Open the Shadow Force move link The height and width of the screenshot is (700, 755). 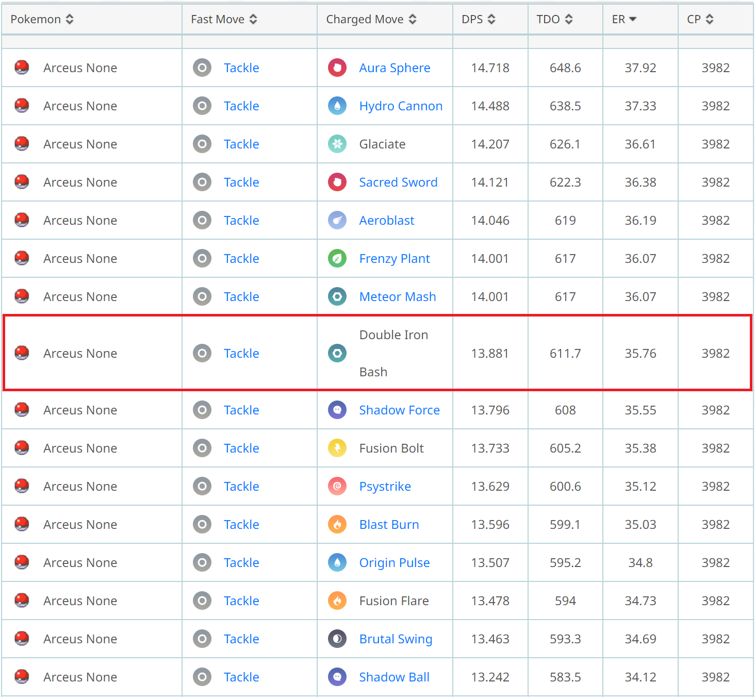pyautogui.click(x=399, y=410)
